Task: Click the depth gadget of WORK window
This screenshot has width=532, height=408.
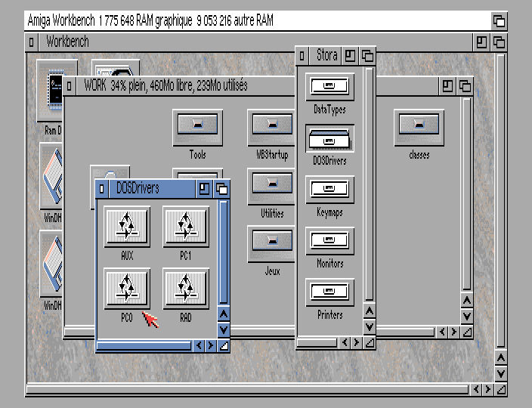Action: [x=465, y=86]
